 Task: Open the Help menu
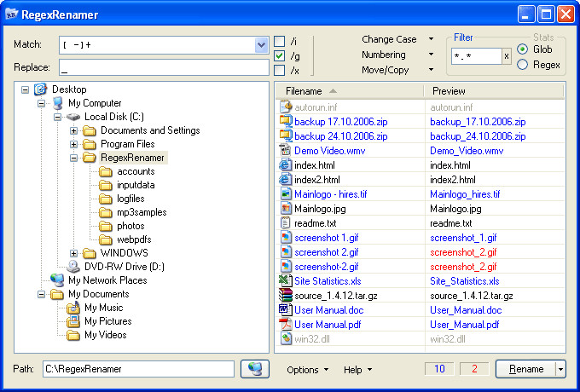357,370
